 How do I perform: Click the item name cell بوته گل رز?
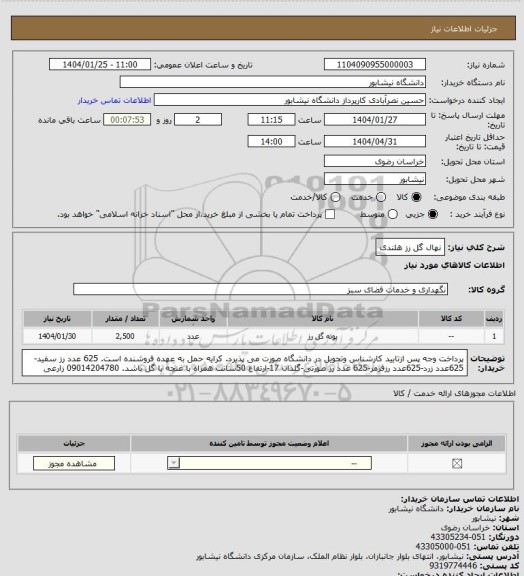[323, 336]
